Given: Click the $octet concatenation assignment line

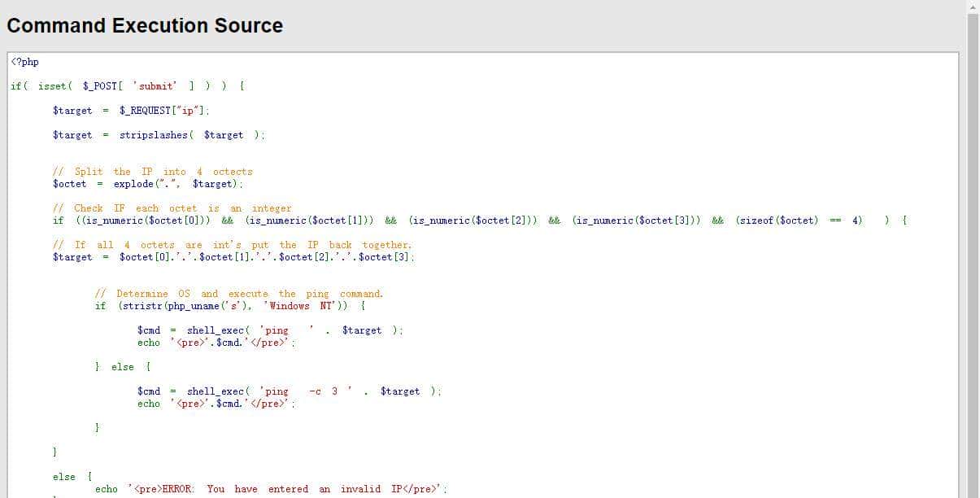Looking at the screenshot, I should 233,257.
